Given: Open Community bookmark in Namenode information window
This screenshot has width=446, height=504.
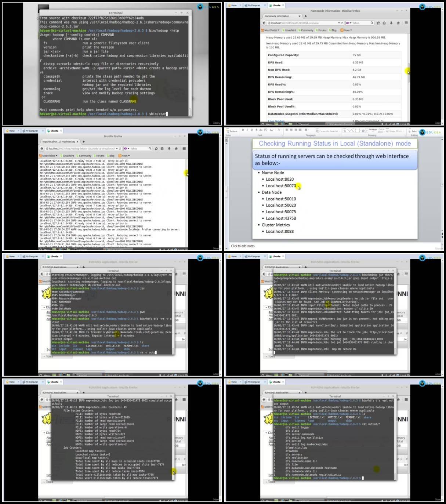Looking at the screenshot, I should coord(306,30).
